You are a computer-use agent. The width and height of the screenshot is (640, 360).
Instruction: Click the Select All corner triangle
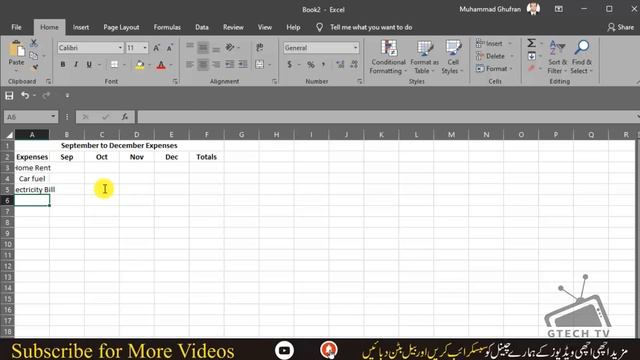click(x=9, y=135)
